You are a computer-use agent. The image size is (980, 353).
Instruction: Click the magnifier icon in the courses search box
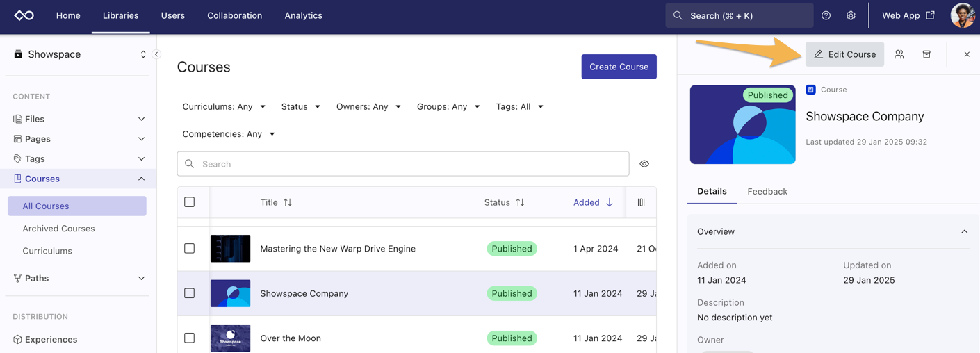(x=190, y=164)
